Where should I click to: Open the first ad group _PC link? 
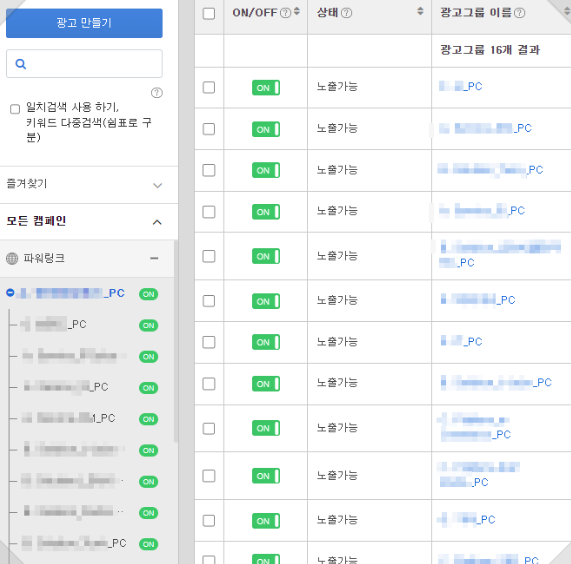pos(461,86)
